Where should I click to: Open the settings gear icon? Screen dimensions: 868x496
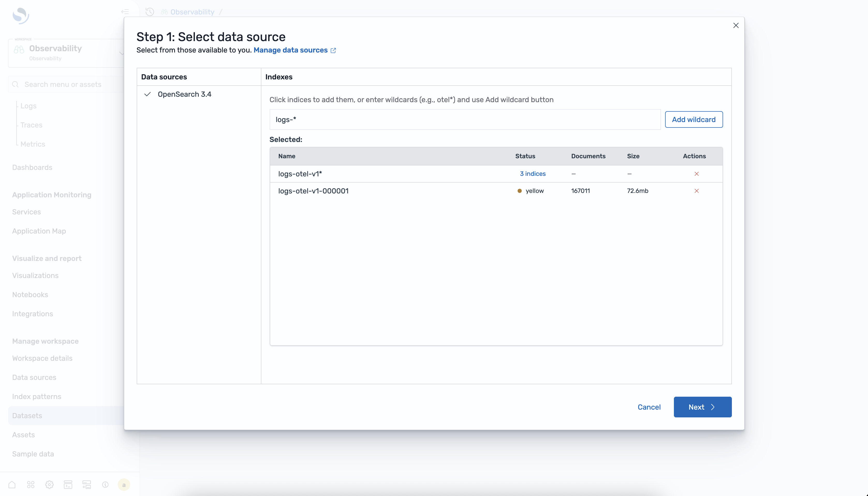pos(49,484)
